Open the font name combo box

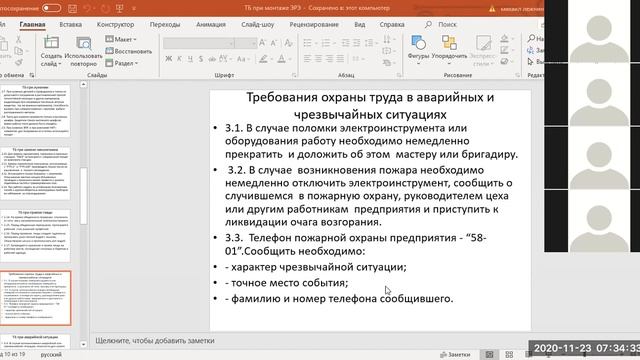click(199, 43)
